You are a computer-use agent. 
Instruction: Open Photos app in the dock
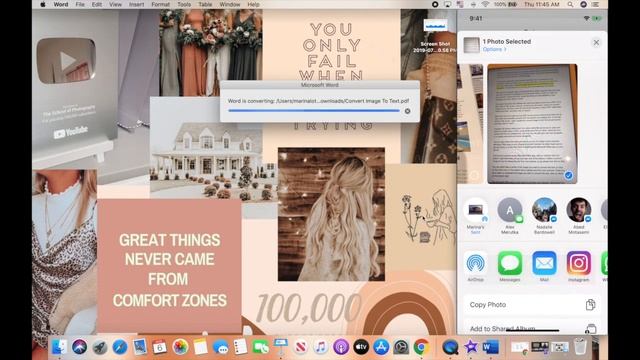pyautogui.click(x=180, y=347)
